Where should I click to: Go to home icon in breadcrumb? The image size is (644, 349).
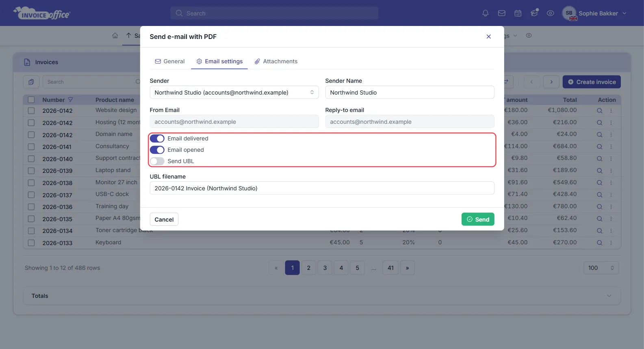click(115, 36)
